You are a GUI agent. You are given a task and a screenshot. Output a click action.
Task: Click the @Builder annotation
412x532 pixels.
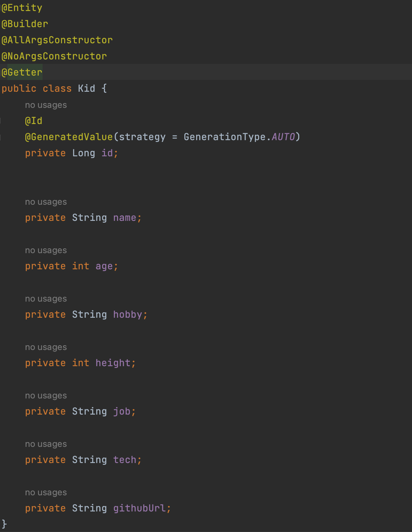pyautogui.click(x=25, y=24)
